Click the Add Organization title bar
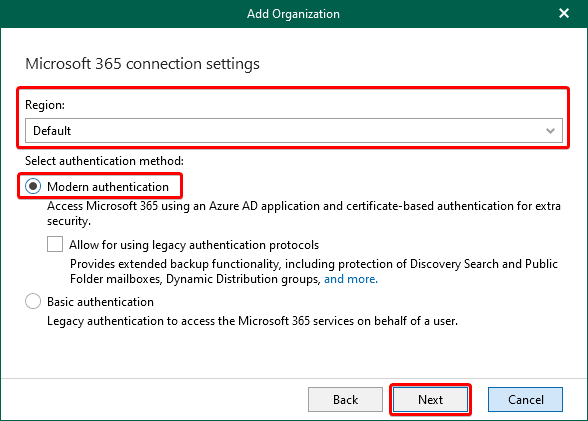Viewport: 588px width, 421px height. pyautogui.click(x=293, y=14)
